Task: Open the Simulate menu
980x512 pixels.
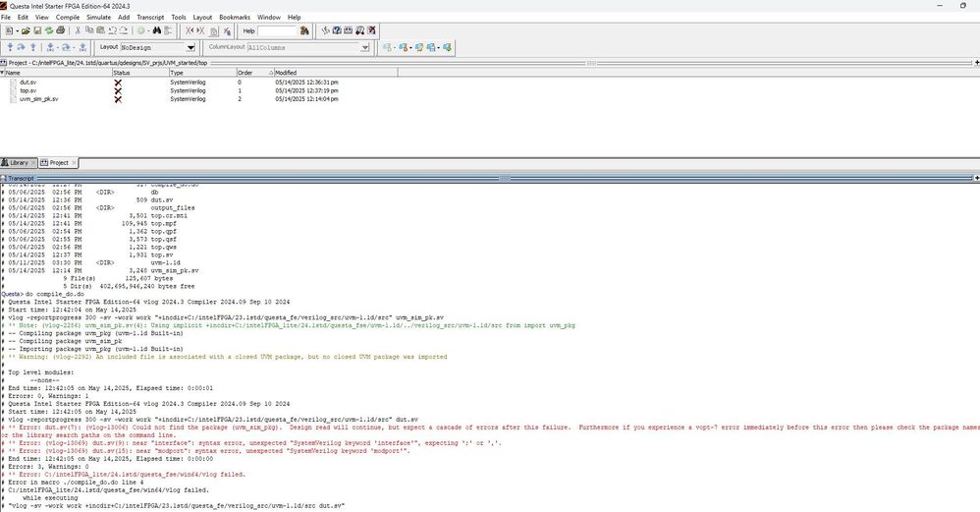Action: pos(98,18)
